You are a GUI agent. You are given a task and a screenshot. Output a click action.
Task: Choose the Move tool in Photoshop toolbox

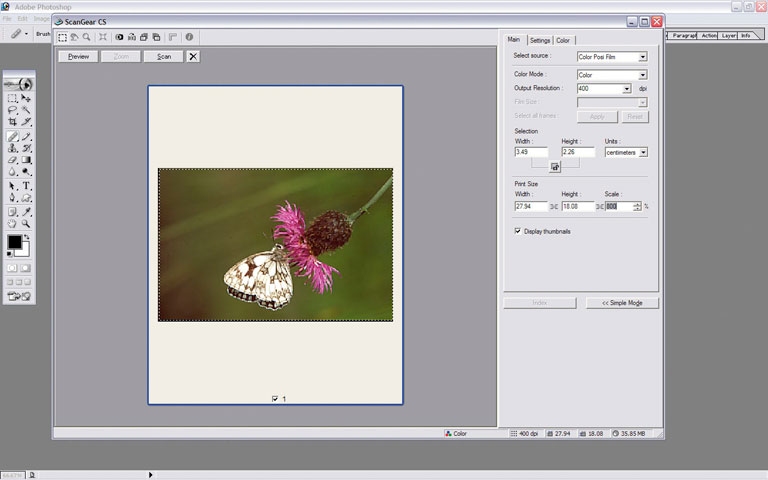(27, 98)
